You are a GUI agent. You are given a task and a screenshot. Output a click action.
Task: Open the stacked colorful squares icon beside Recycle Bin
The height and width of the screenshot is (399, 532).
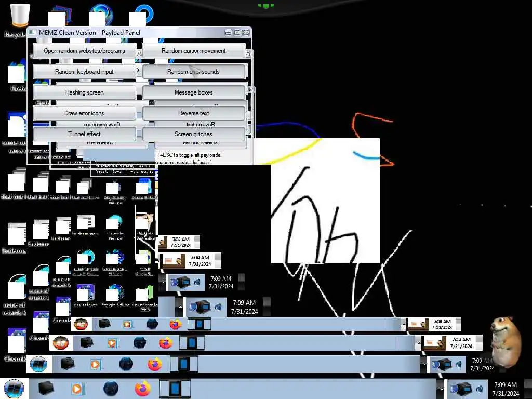(60, 16)
